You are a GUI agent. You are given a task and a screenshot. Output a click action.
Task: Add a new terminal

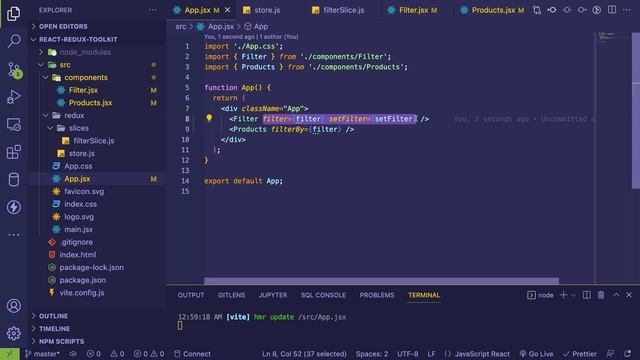(563, 295)
